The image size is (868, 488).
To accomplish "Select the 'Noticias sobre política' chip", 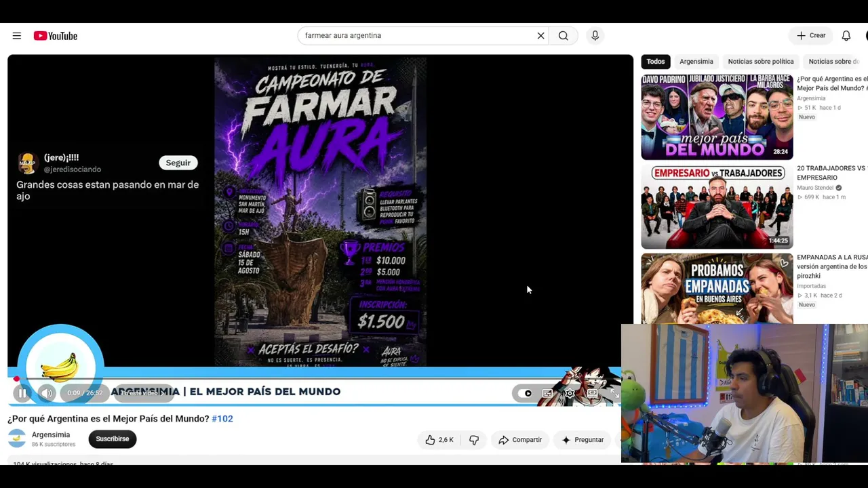I will (x=761, y=62).
